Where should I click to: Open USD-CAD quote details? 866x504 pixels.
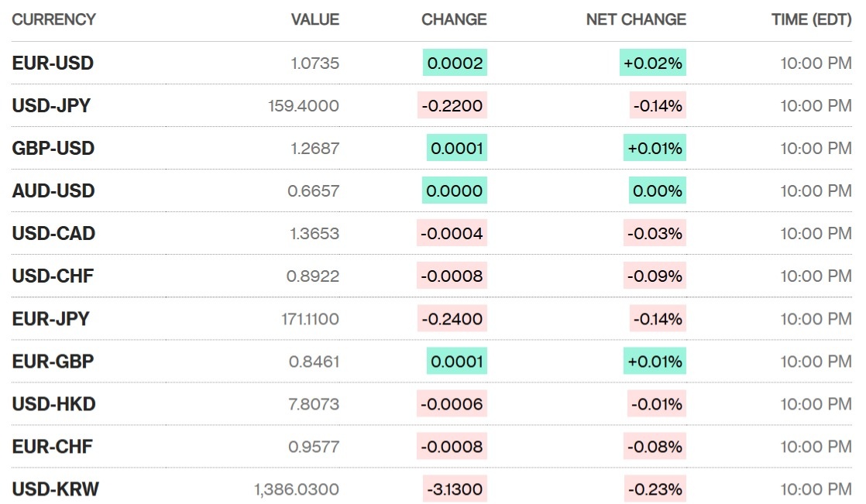[x=53, y=234]
